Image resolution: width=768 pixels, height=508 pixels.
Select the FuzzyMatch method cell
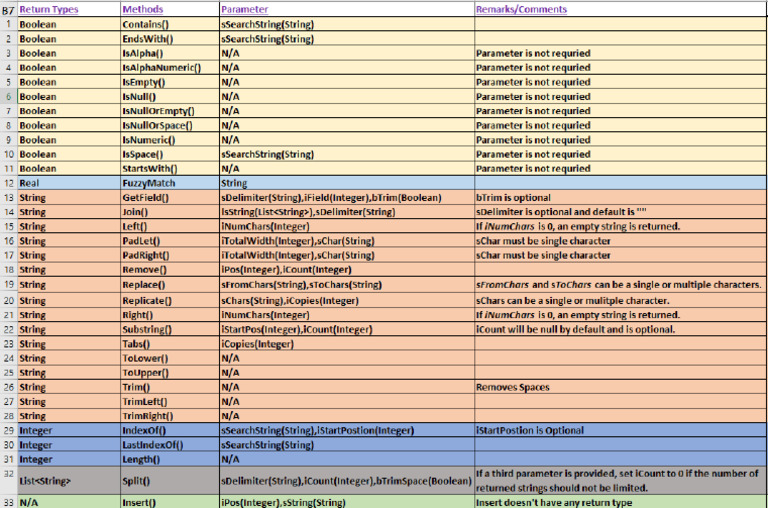click(x=169, y=183)
